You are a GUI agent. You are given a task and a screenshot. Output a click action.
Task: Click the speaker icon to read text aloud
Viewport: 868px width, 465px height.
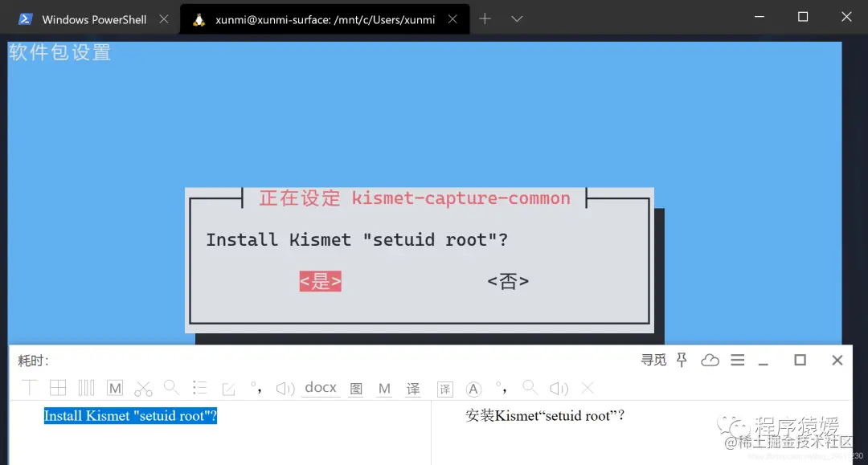pos(283,388)
